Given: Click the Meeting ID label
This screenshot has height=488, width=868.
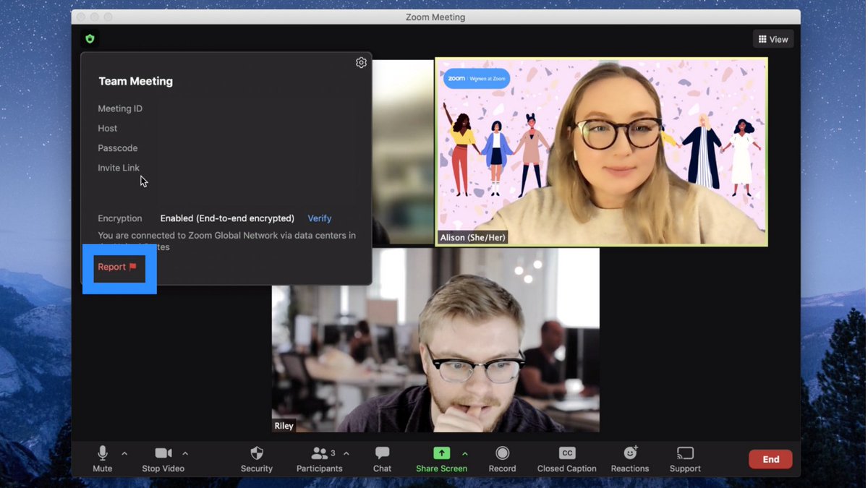Looking at the screenshot, I should tap(120, 108).
